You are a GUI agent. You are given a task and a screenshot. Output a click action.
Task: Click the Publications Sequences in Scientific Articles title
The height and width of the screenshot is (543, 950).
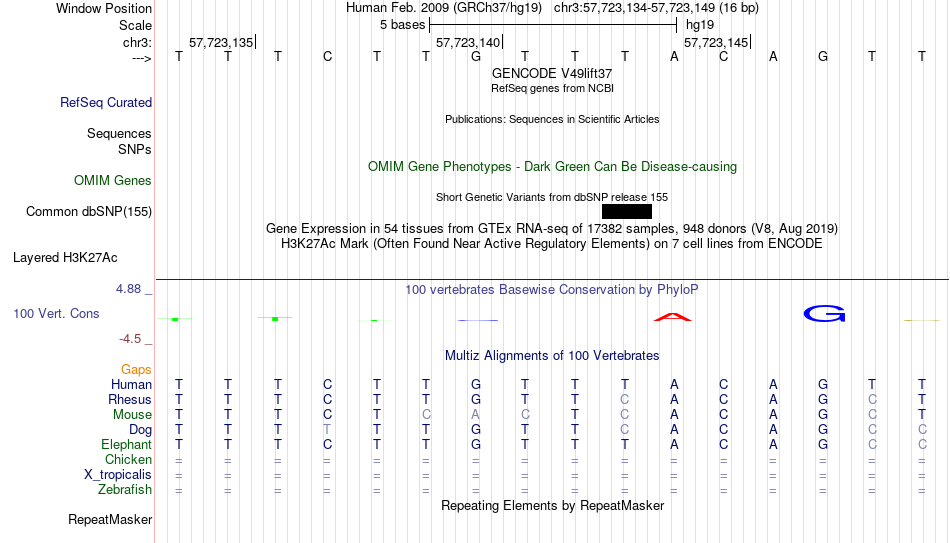click(552, 119)
